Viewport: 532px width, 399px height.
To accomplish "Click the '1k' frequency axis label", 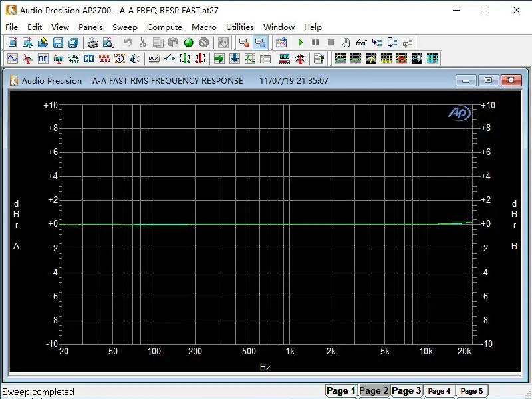I will tap(290, 351).
